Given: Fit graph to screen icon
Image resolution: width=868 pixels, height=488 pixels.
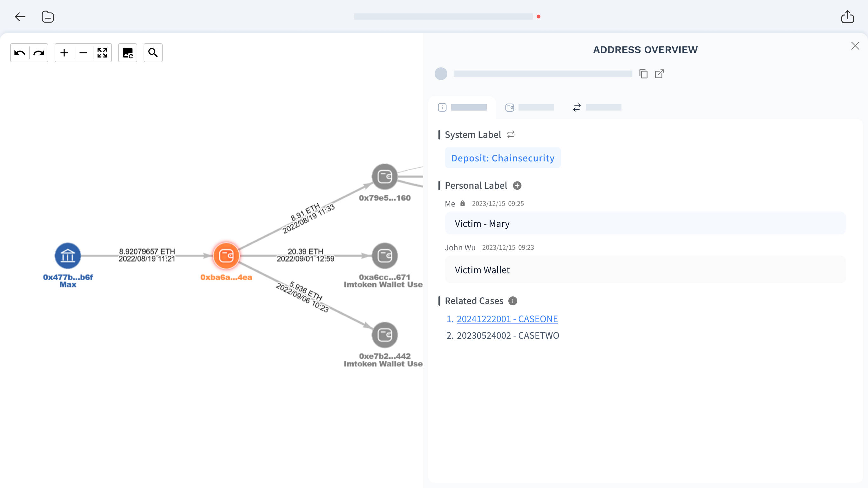Looking at the screenshot, I should pos(102,53).
